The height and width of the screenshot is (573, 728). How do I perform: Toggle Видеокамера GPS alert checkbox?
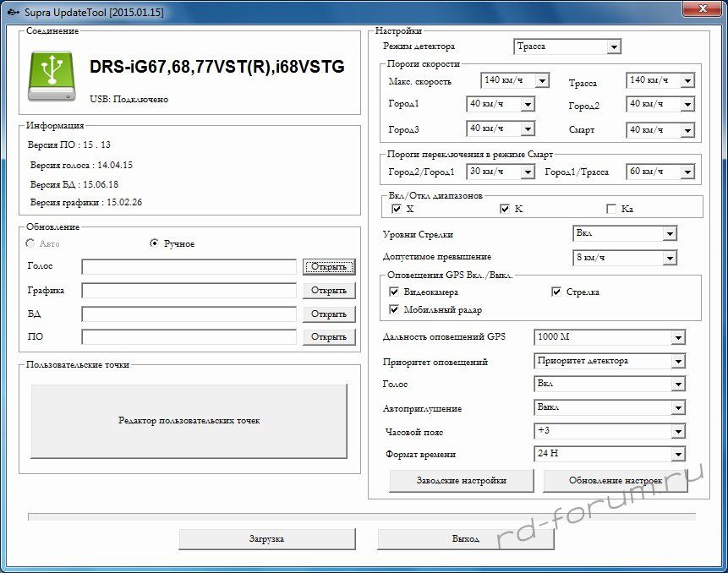tap(394, 292)
